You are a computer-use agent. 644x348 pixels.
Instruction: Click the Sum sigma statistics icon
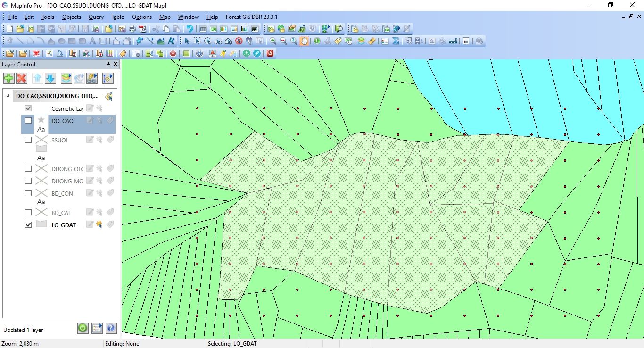(396, 41)
